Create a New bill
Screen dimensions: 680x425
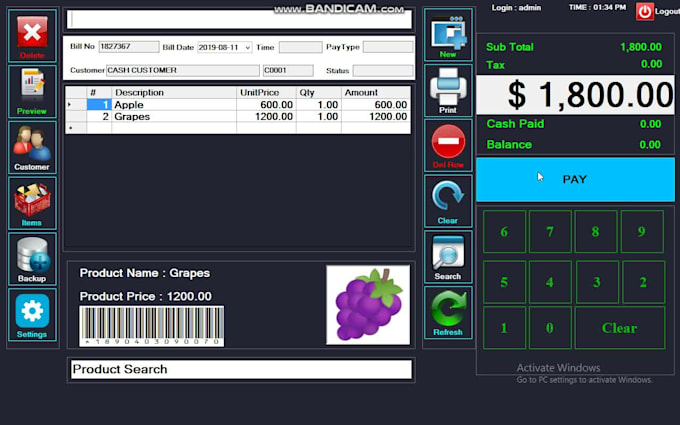[x=448, y=35]
